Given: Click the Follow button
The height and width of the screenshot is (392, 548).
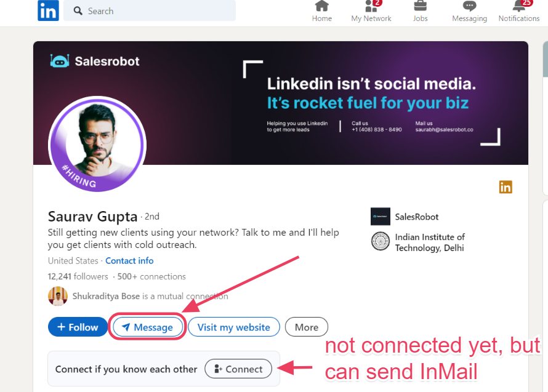Looking at the screenshot, I should pos(78,327).
